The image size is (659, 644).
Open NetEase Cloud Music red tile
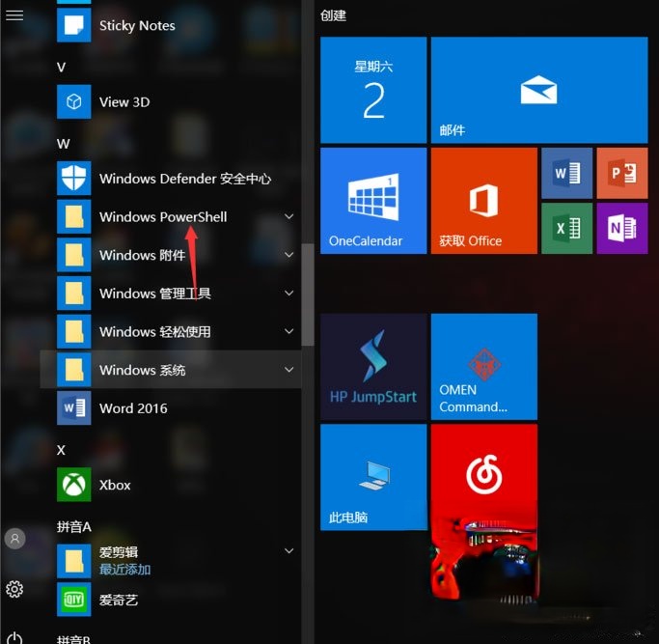[484, 477]
